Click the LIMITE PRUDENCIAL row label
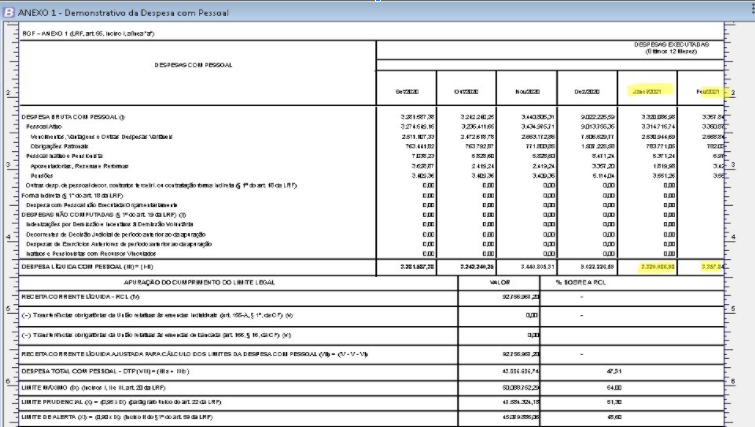This screenshot has height=427, width=755. tap(120, 400)
